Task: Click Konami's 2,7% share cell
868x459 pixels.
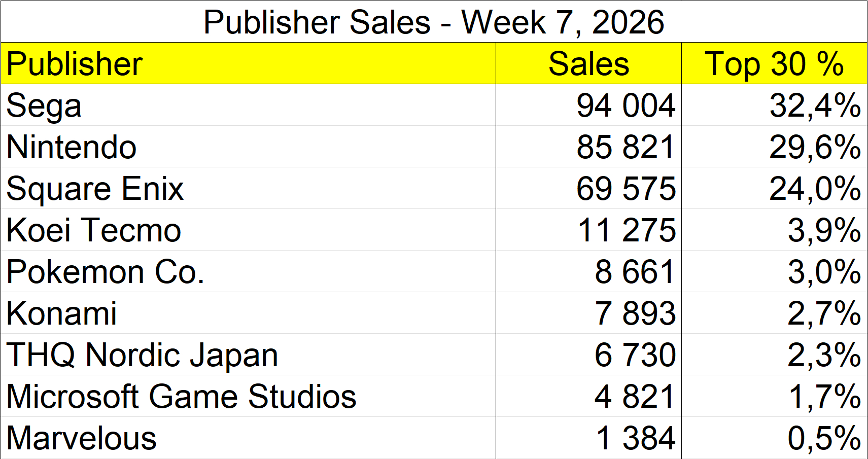Action: [824, 313]
